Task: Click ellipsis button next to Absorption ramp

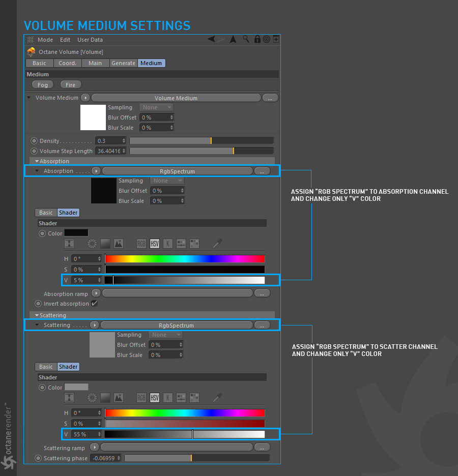Action: 262,293
